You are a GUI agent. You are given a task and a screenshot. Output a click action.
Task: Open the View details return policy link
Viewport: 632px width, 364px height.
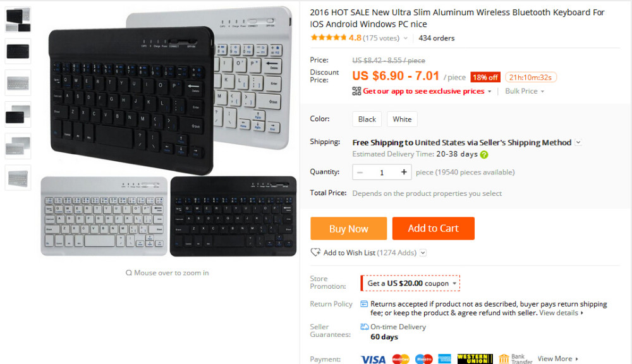[x=561, y=313]
